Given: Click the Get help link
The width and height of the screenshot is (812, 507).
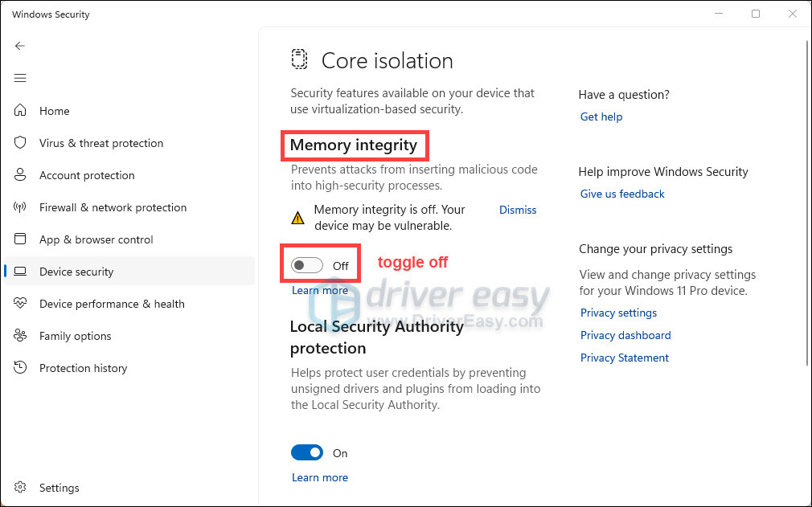Looking at the screenshot, I should tap(601, 117).
